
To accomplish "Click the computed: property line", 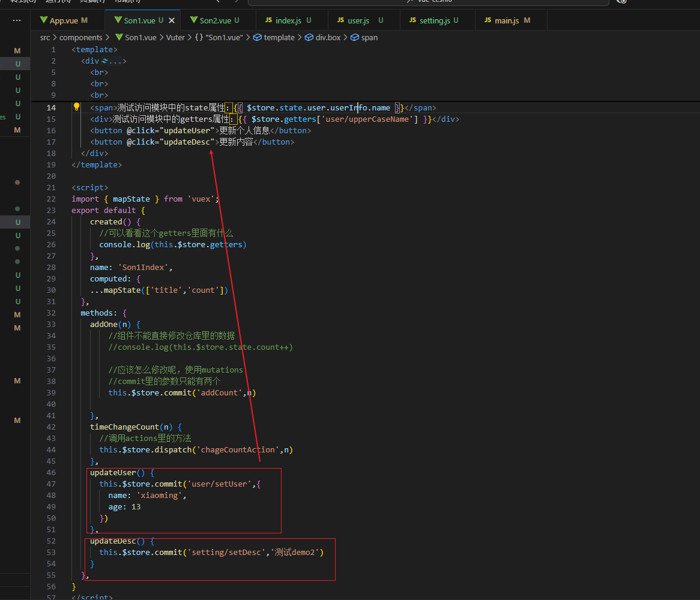I will (115, 279).
